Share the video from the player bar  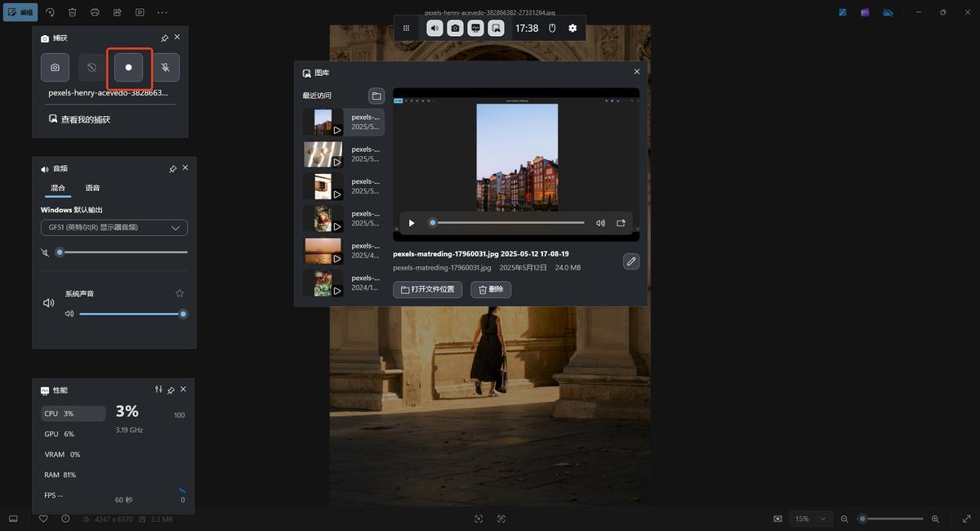tap(621, 223)
